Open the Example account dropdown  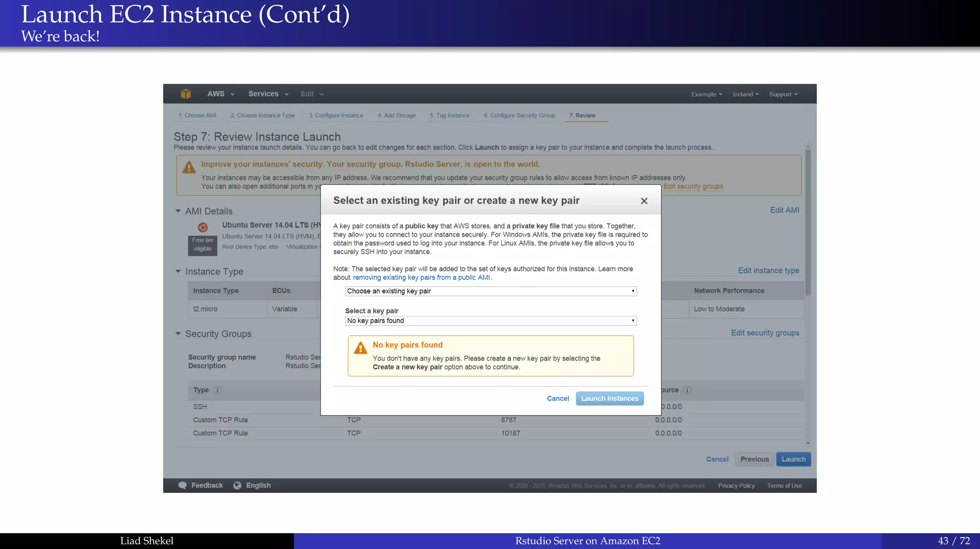click(x=707, y=94)
